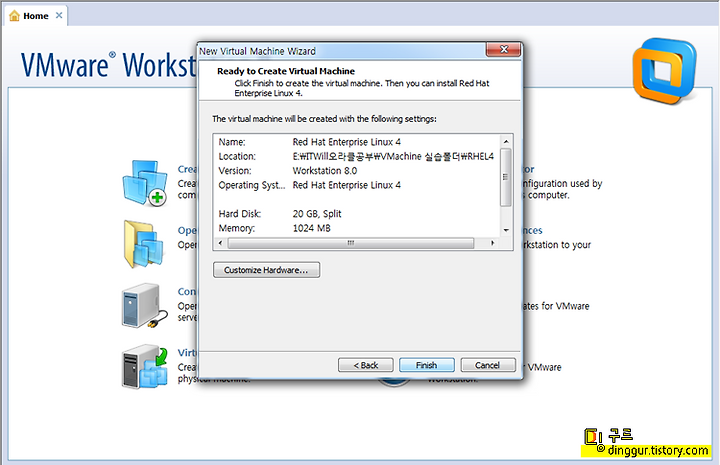Select the Hard Disk value '20 GB, Split'
The width and height of the screenshot is (720, 465).
pos(317,214)
